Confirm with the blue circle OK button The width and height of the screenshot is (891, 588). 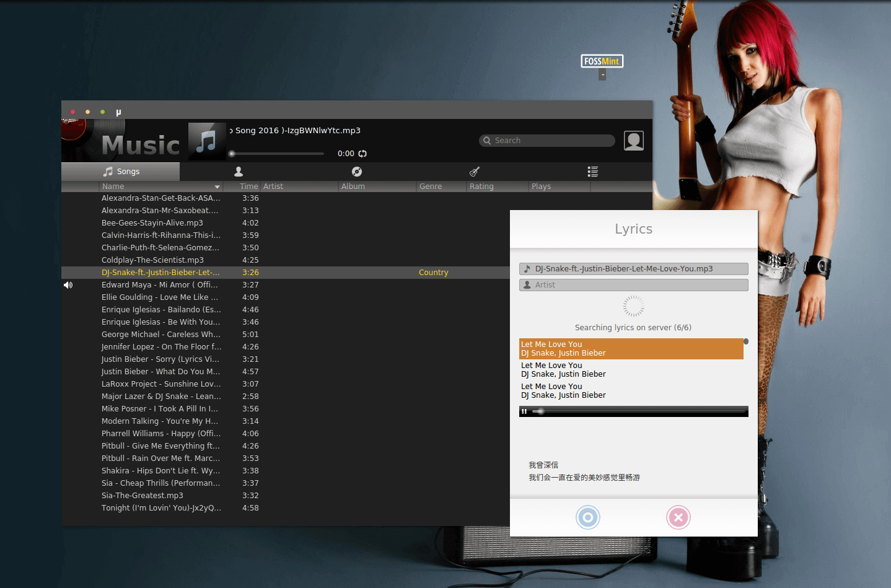tap(588, 517)
